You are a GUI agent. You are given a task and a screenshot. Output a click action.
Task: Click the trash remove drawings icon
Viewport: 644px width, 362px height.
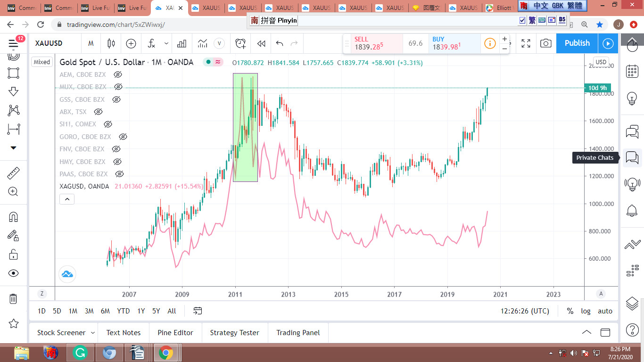tap(13, 298)
